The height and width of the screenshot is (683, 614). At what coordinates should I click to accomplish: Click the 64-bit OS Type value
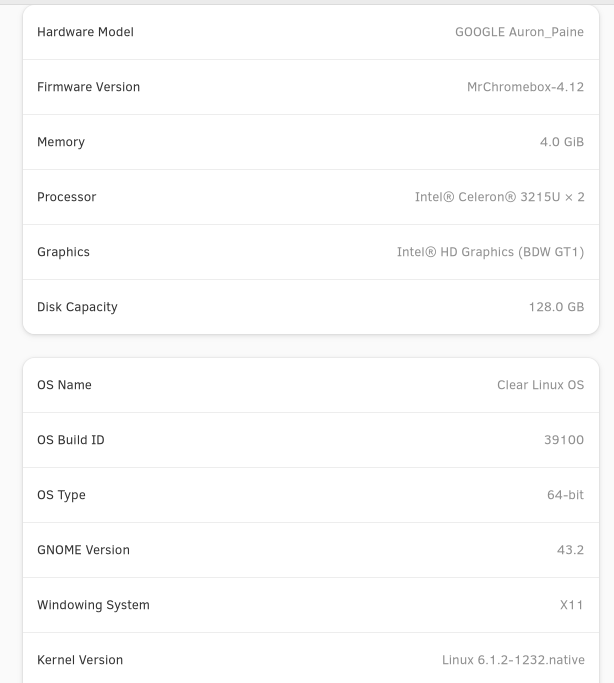tap(565, 495)
